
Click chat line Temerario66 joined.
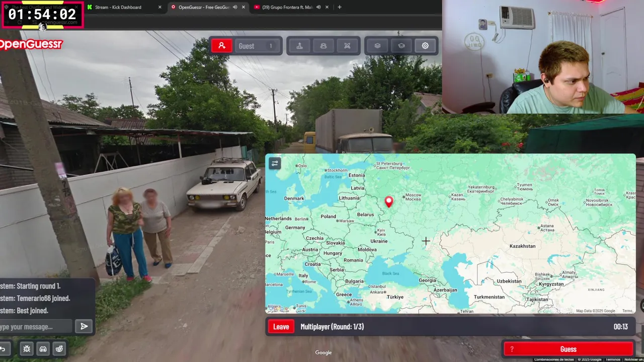pyautogui.click(x=35, y=298)
